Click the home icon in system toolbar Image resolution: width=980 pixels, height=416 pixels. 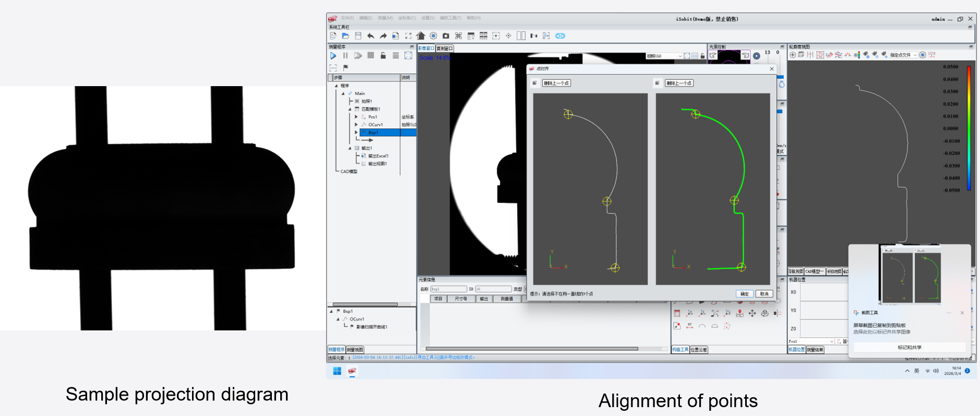[x=421, y=36]
